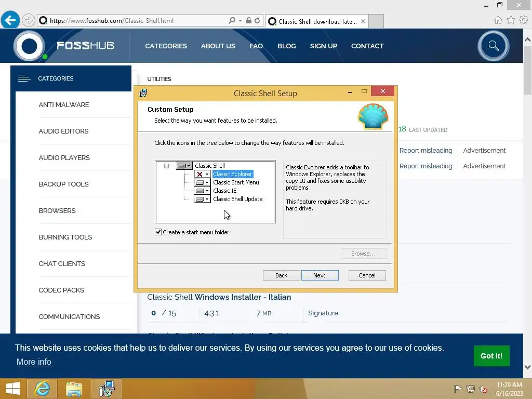Click the network tray icon
The width and height of the screenshot is (532, 399).
coord(471,389)
